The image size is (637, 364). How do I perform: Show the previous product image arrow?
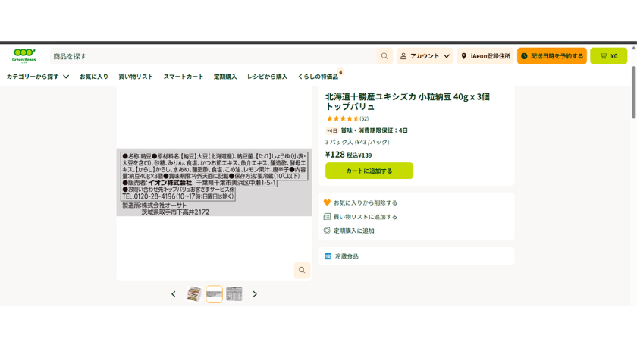pos(174,294)
